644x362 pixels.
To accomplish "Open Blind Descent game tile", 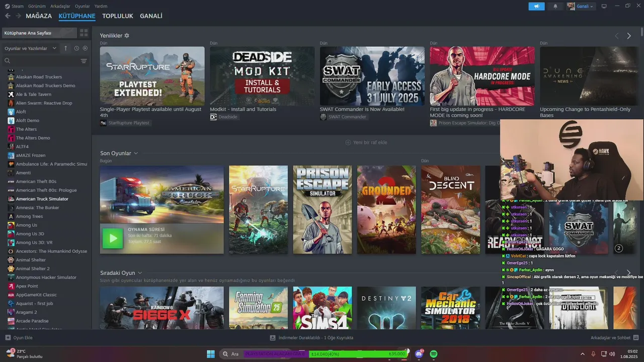I will tap(451, 210).
